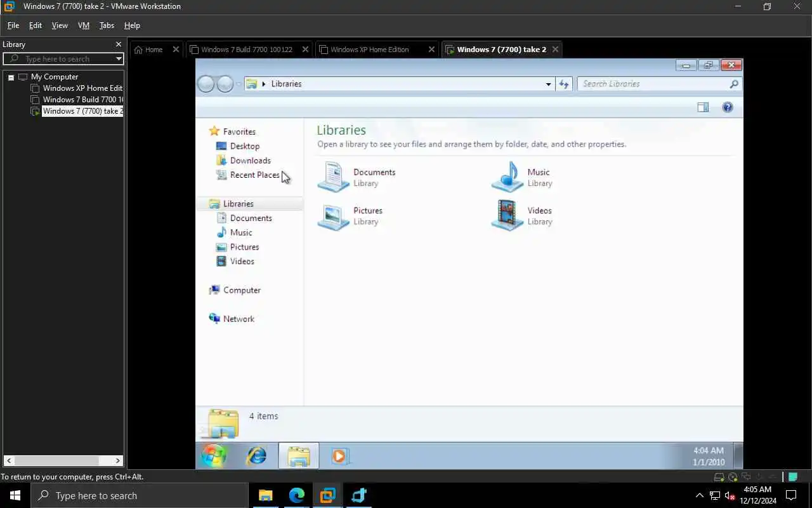Click the guest clock showing 4:04 AM

coord(709,456)
